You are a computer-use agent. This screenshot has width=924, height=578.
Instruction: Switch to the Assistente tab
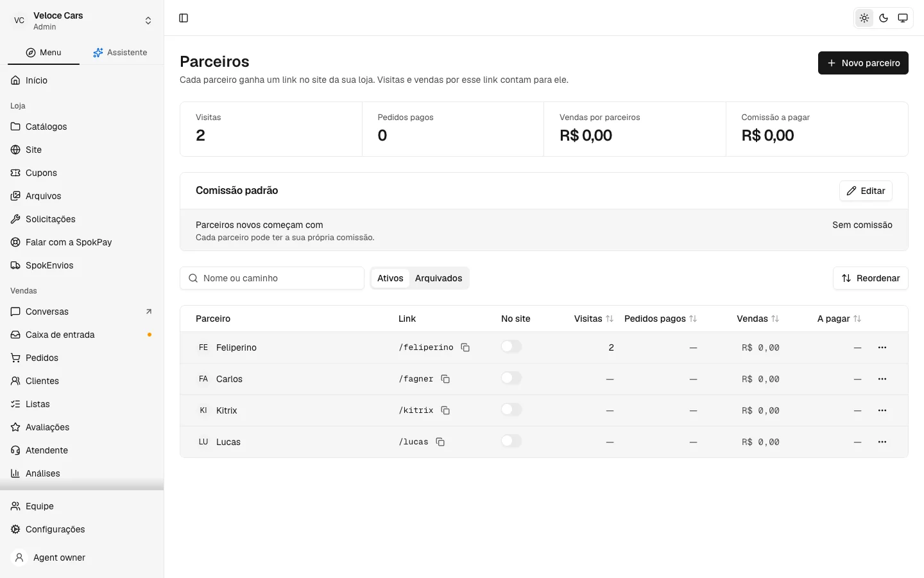[x=120, y=53]
